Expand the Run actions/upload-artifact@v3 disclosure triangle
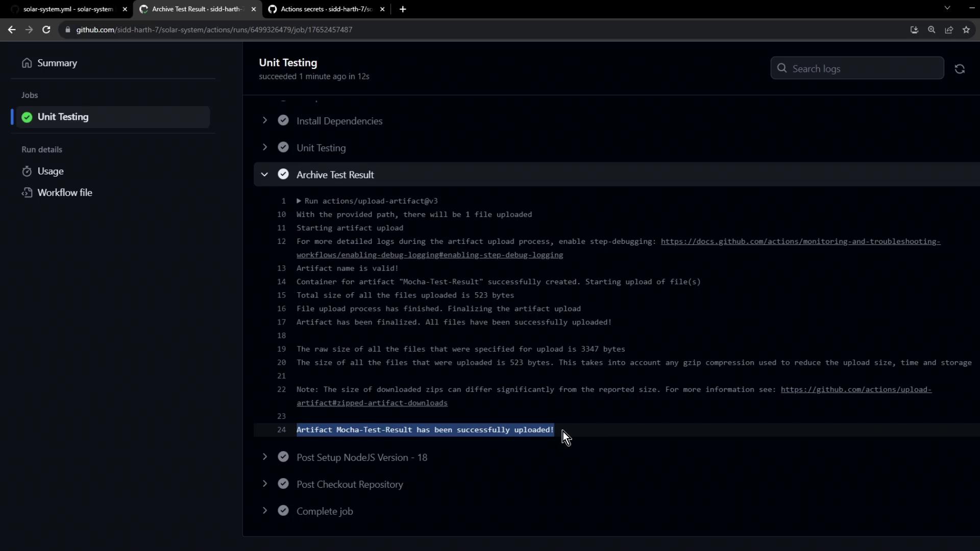The width and height of the screenshot is (980, 551). click(x=299, y=201)
